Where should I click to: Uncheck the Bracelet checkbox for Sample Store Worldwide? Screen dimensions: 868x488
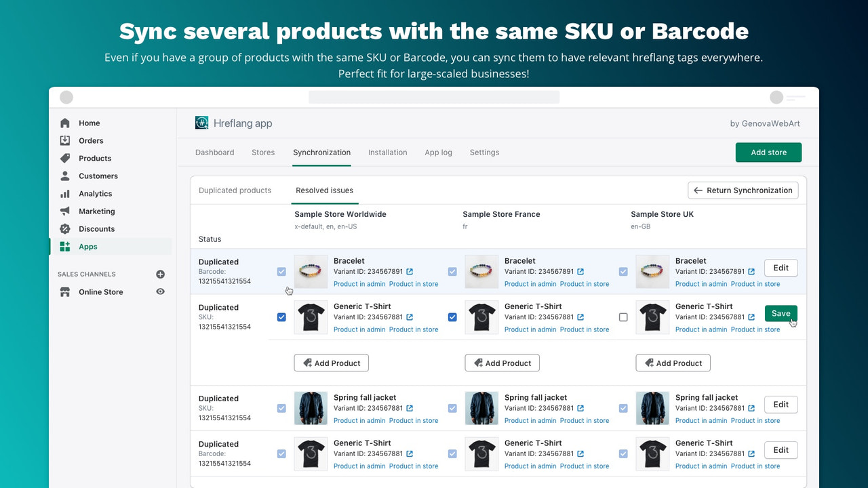(x=281, y=271)
